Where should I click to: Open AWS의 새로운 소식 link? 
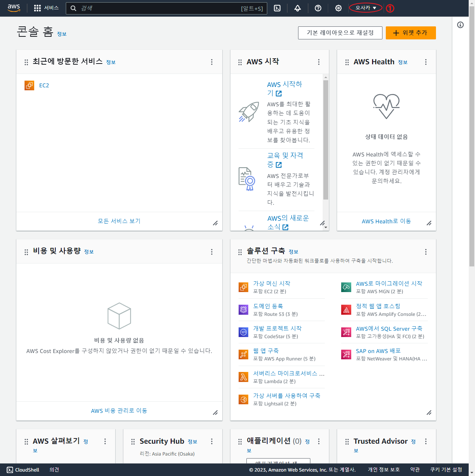click(x=288, y=222)
